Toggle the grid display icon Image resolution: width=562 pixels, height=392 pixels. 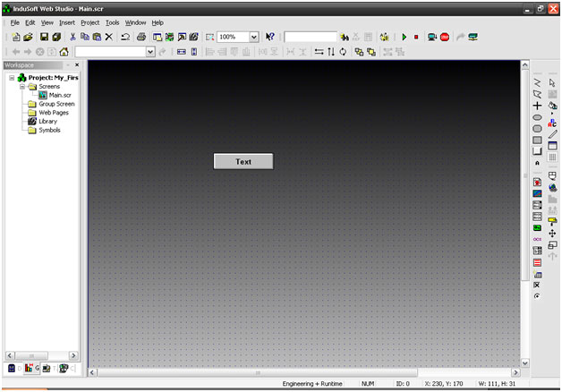[552, 158]
